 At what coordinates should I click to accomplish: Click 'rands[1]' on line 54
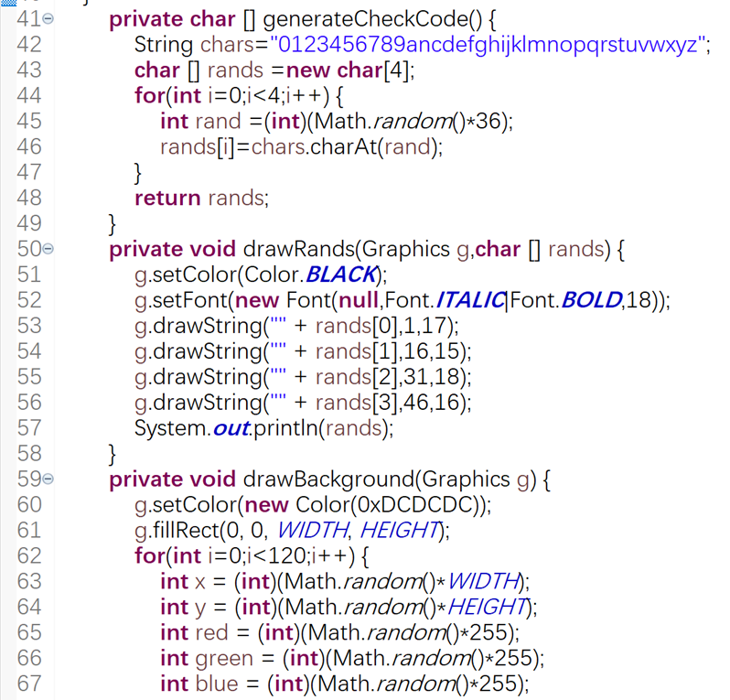(x=357, y=351)
